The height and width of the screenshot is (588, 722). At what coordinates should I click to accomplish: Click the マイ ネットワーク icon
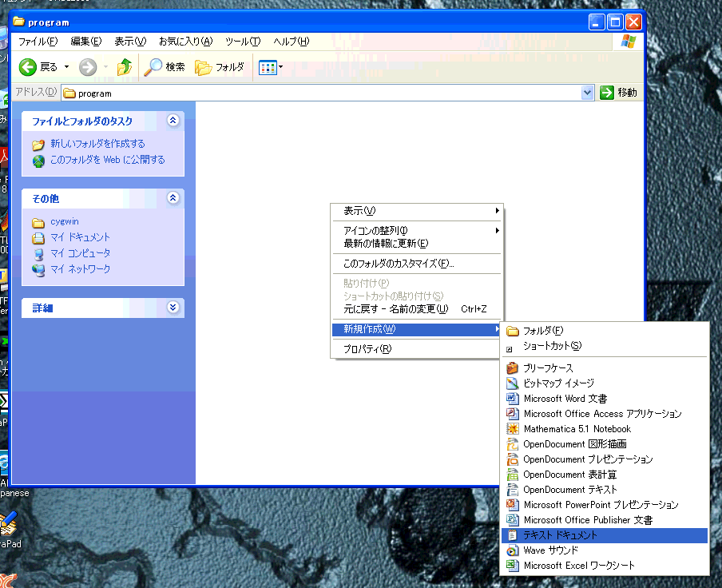38,270
